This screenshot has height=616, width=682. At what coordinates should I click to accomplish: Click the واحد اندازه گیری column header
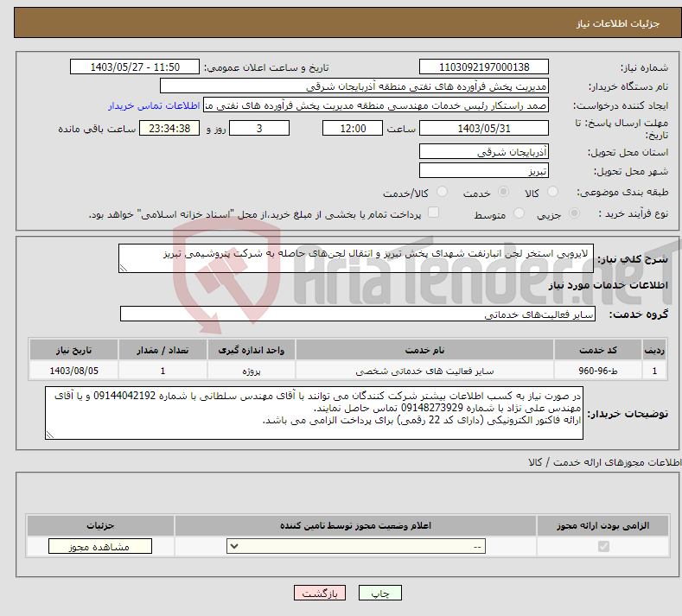(252, 350)
